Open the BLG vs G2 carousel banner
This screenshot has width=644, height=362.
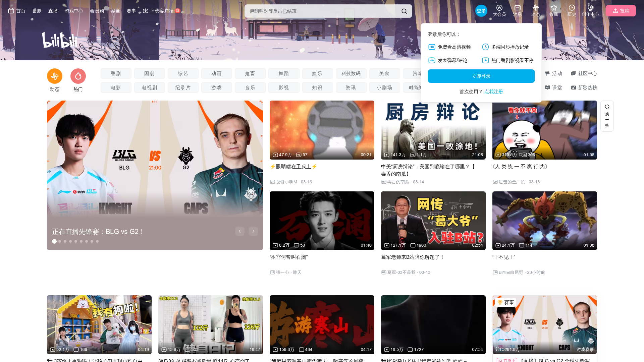[x=155, y=175]
